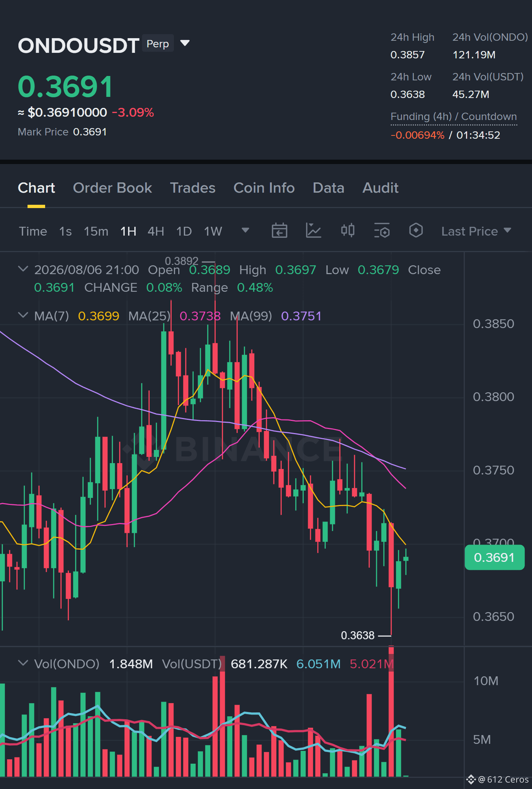Select the 1W timeframe
This screenshot has height=789, width=532.
[x=213, y=231]
